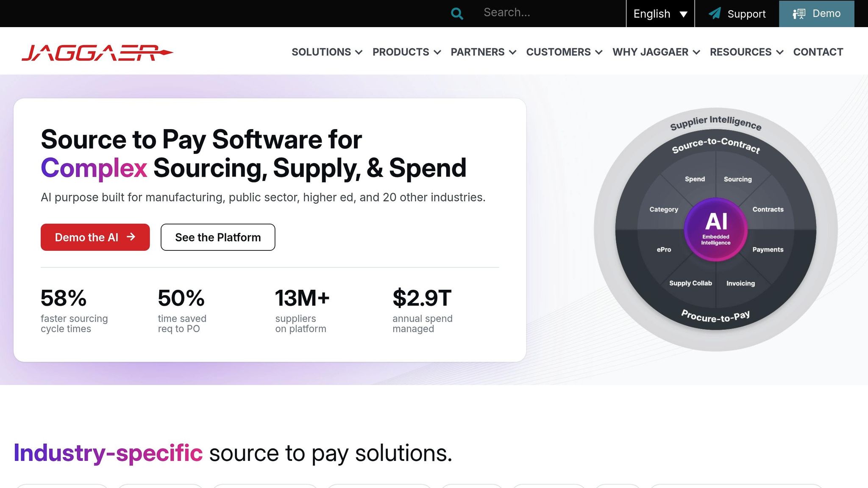This screenshot has height=488, width=868.
Task: Click the search magnifier icon
Action: coord(457,14)
